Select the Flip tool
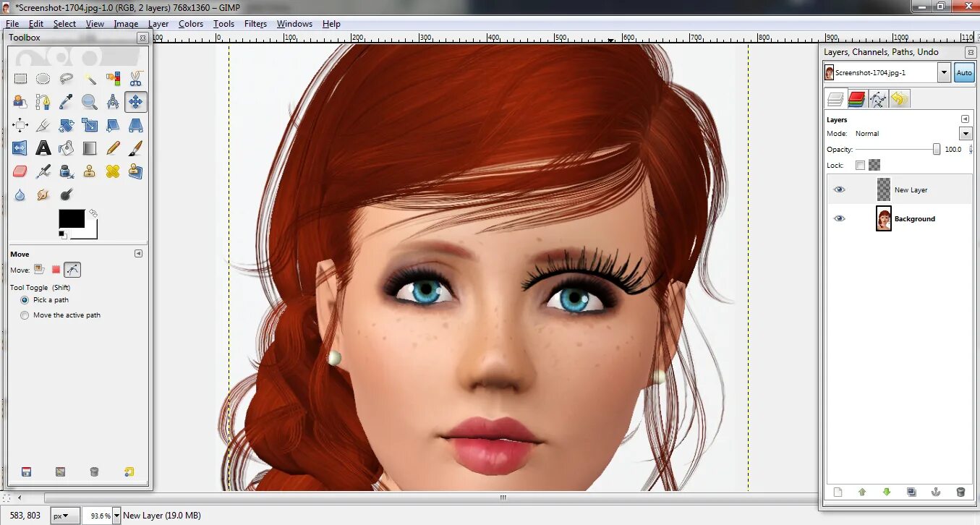 coord(20,148)
